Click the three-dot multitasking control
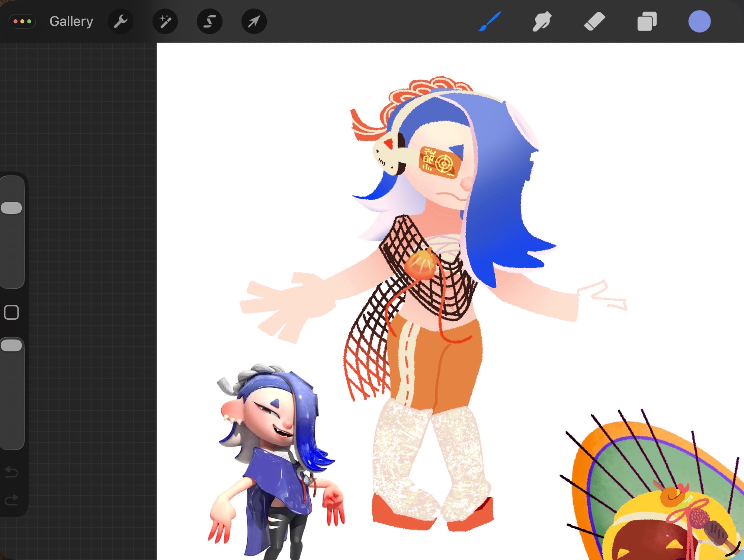The width and height of the screenshot is (744, 560). click(x=22, y=22)
